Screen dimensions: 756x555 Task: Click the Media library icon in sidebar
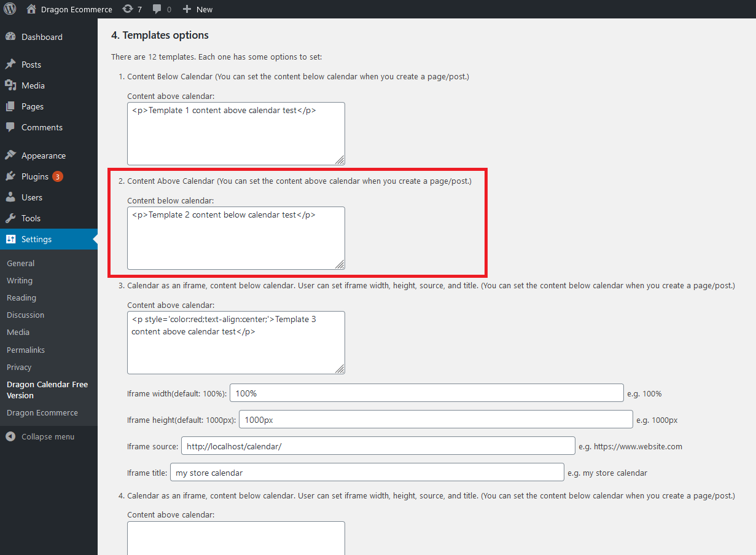[10, 85]
